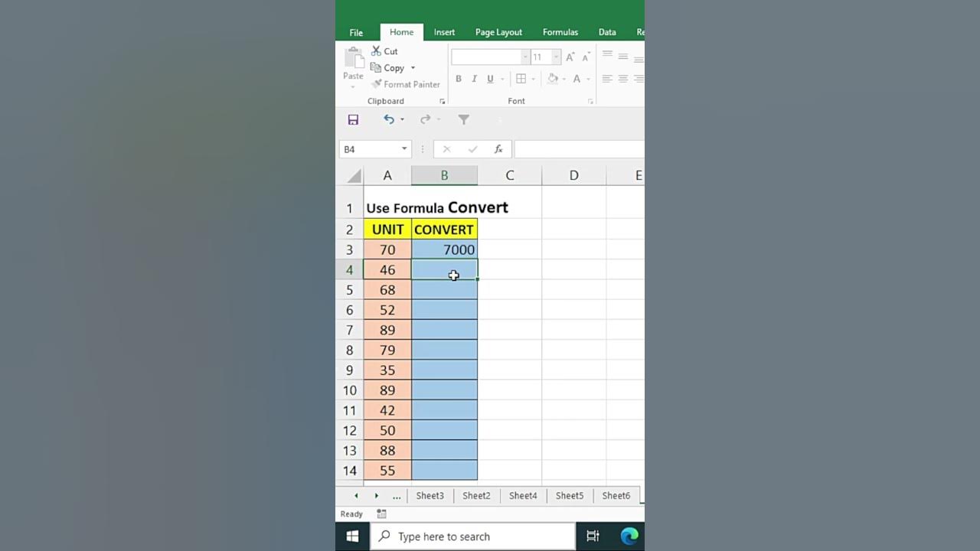The width and height of the screenshot is (980, 551).
Task: Open the File tab
Action: (357, 32)
